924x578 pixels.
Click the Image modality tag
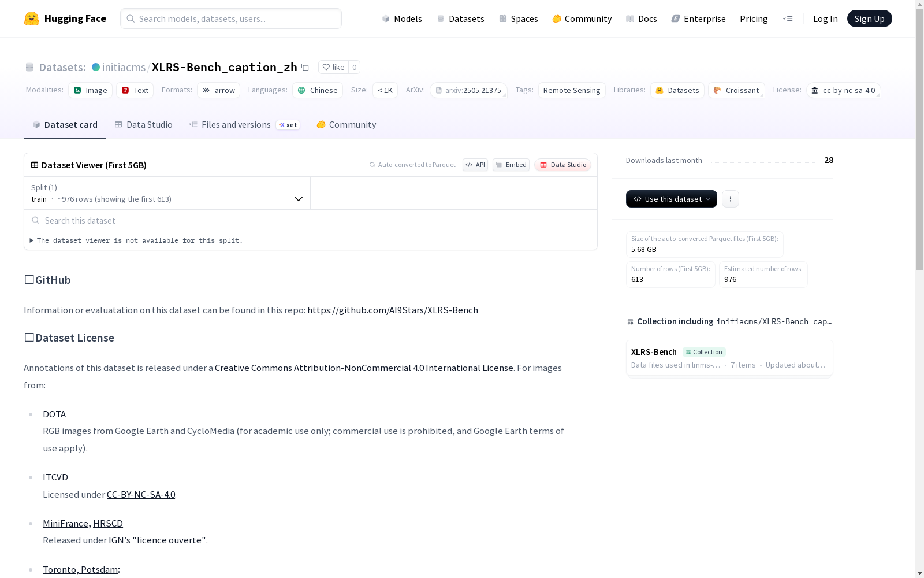tap(90, 90)
